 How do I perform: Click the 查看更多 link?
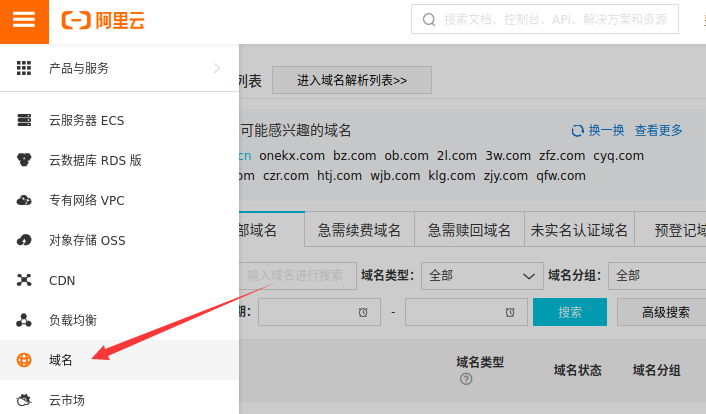click(659, 131)
